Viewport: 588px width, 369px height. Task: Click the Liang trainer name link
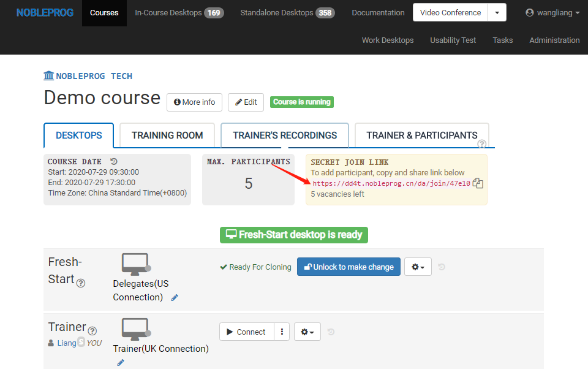[x=67, y=343]
